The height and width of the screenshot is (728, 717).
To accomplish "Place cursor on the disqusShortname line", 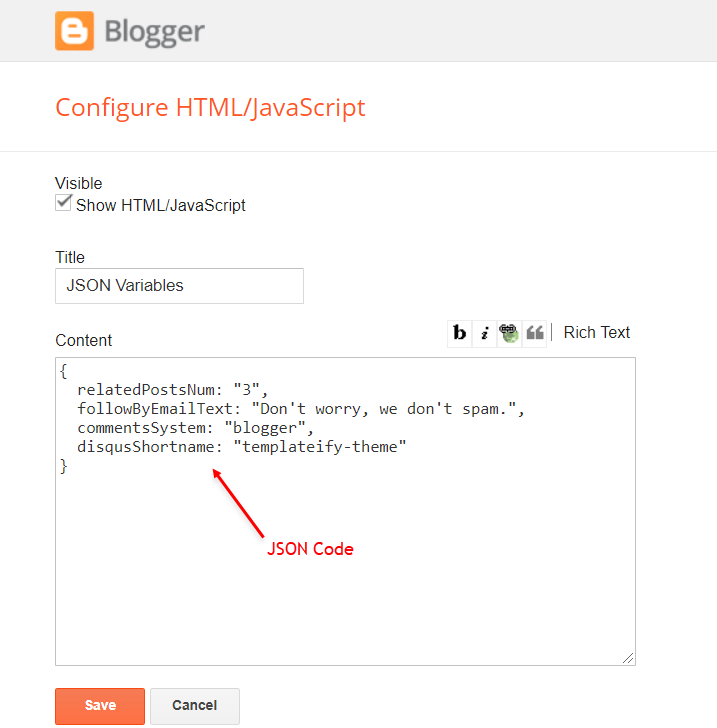I will [241, 447].
